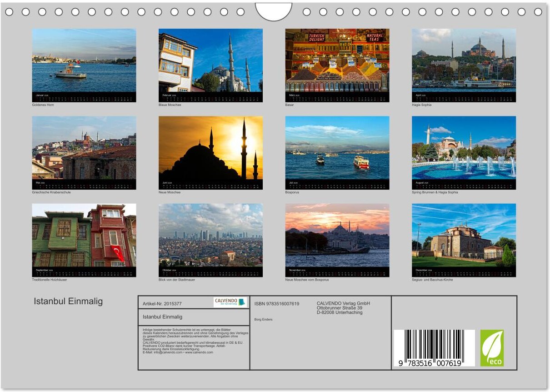Click the caption 'Basar'
The height and width of the screenshot is (392, 550).
290,105
